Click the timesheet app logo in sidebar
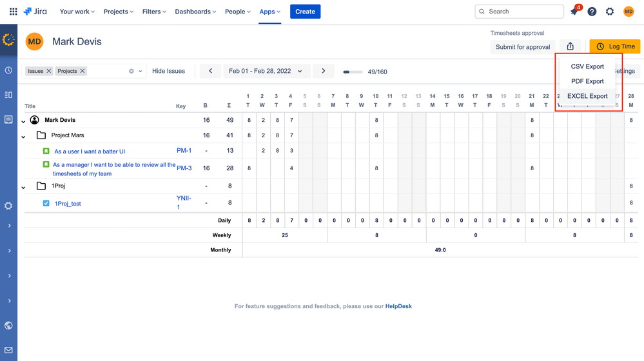 [x=8, y=40]
